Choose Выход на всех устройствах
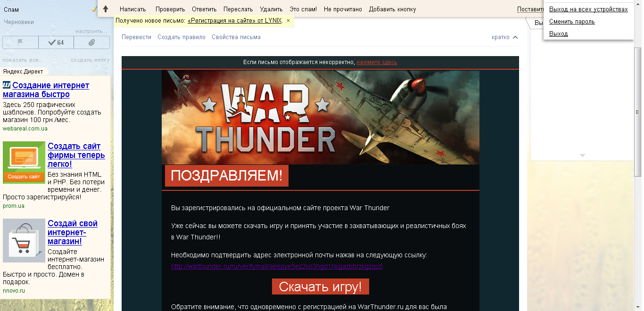The width and height of the screenshot is (644, 311). pos(588,9)
